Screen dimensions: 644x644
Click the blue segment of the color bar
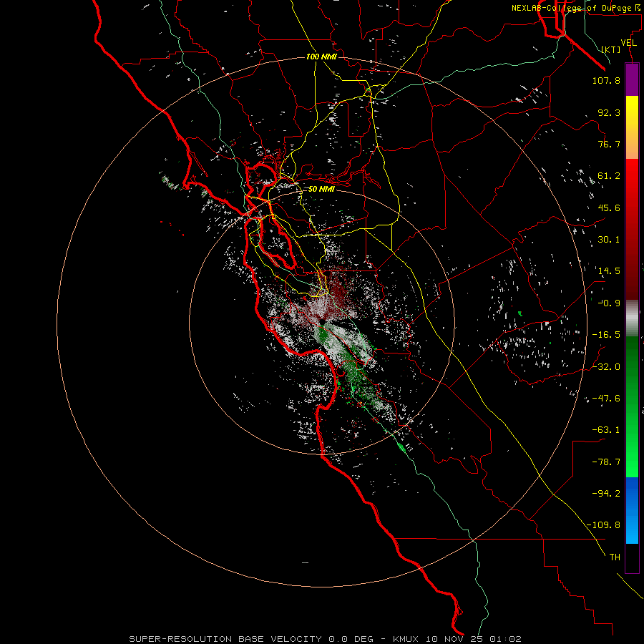tap(632, 510)
